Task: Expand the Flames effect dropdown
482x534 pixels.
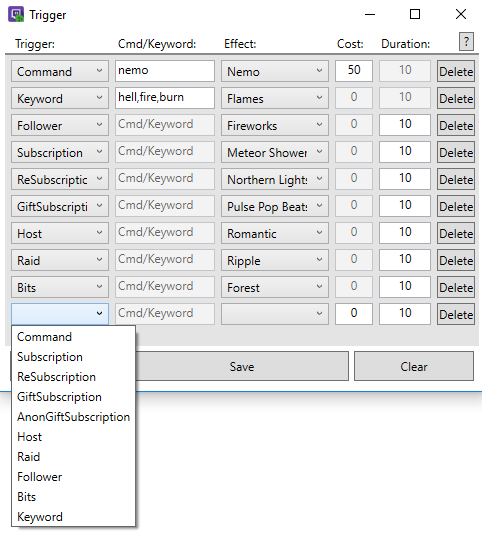Action: pos(275,98)
